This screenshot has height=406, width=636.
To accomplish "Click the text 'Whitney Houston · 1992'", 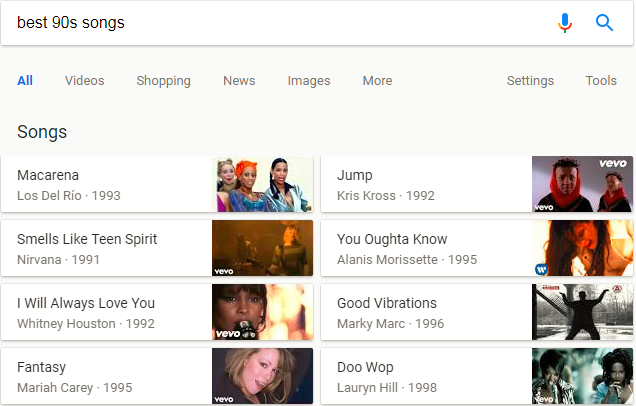I will click(x=86, y=324).
